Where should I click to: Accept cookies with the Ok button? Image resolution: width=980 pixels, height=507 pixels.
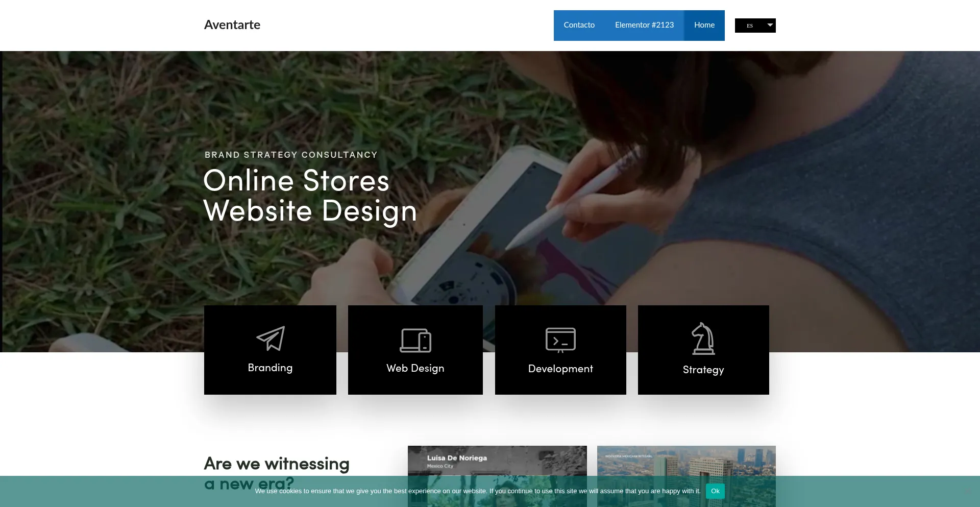coord(715,491)
